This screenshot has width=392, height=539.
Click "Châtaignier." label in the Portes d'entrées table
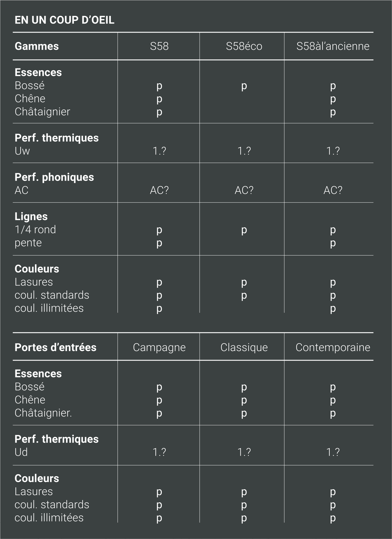(x=43, y=413)
